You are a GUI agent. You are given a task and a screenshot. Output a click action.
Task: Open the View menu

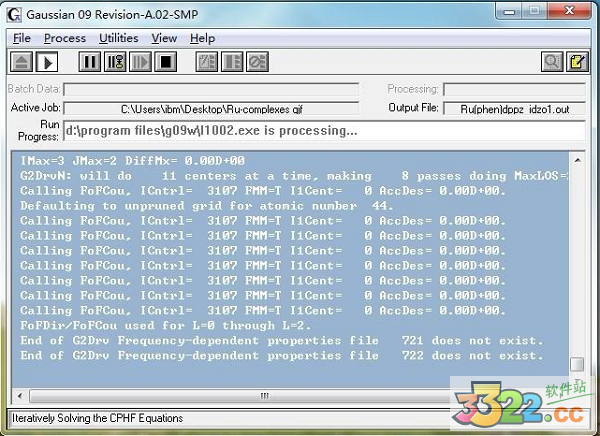164,38
